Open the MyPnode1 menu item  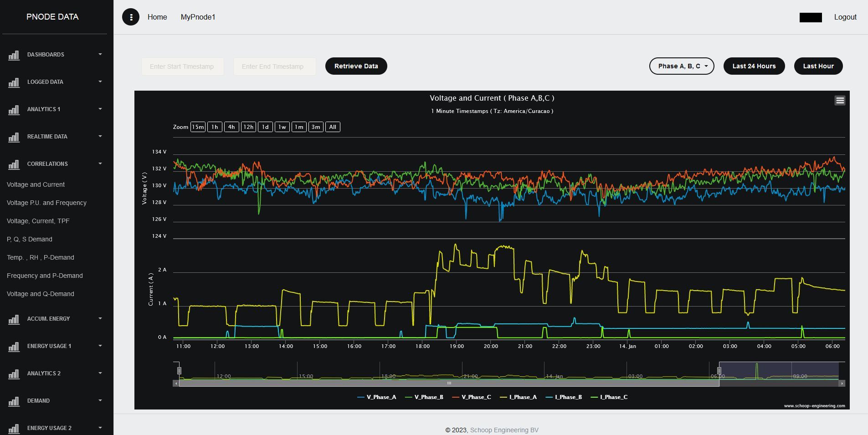coord(198,17)
